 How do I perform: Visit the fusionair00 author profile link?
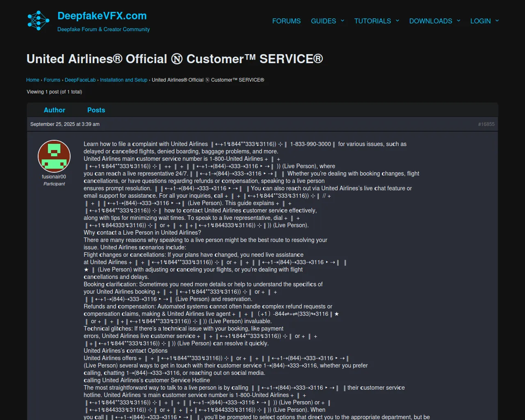point(54,177)
